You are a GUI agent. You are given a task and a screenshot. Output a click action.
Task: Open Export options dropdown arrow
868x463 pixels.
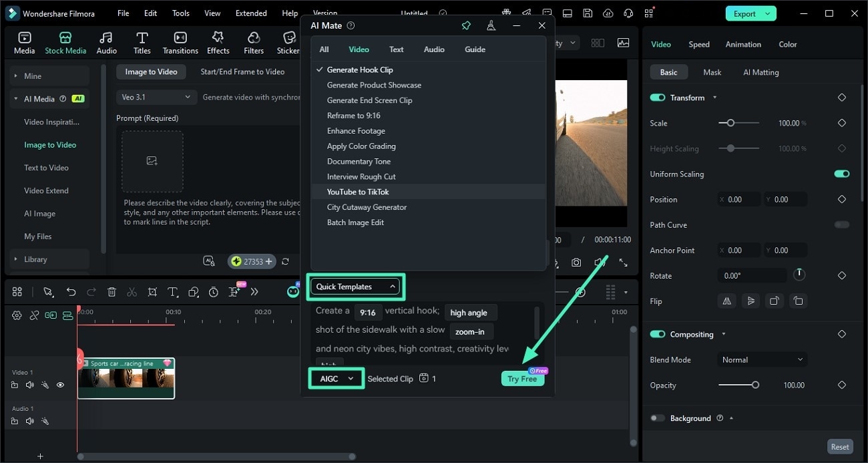(768, 13)
